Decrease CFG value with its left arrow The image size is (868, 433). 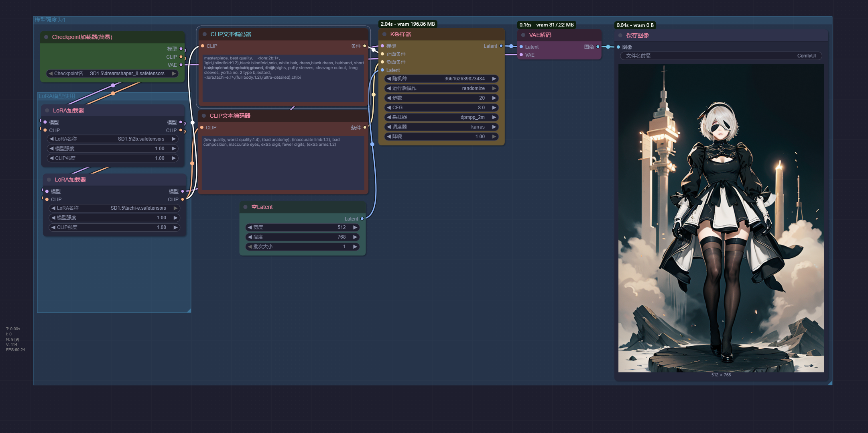(x=388, y=108)
